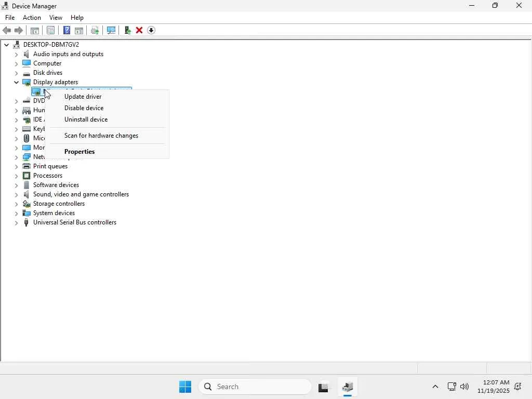Open the File menu
The image size is (532, 399).
pyautogui.click(x=10, y=18)
